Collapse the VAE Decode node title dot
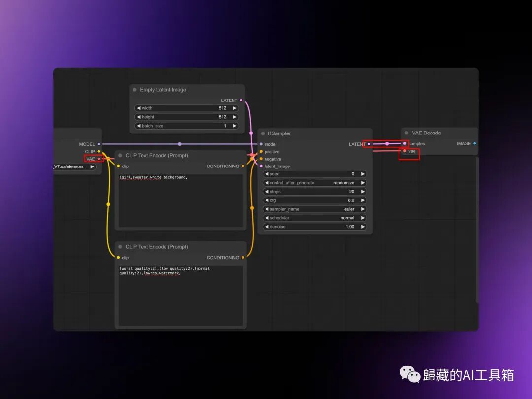 [406, 133]
